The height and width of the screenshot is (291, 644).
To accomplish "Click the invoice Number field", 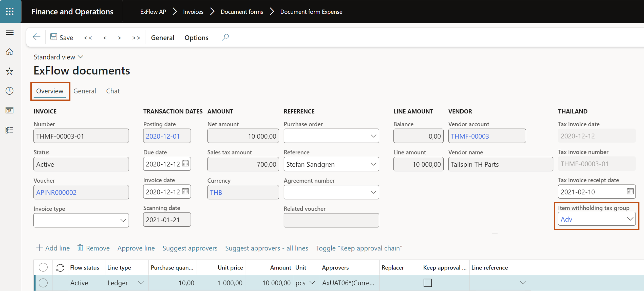I will (x=81, y=136).
